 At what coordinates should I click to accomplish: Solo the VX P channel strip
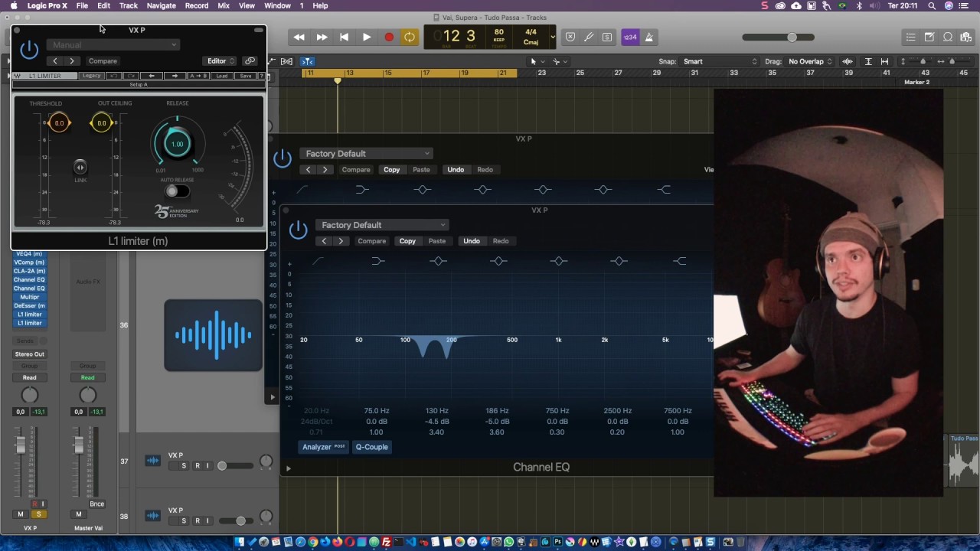pos(38,514)
